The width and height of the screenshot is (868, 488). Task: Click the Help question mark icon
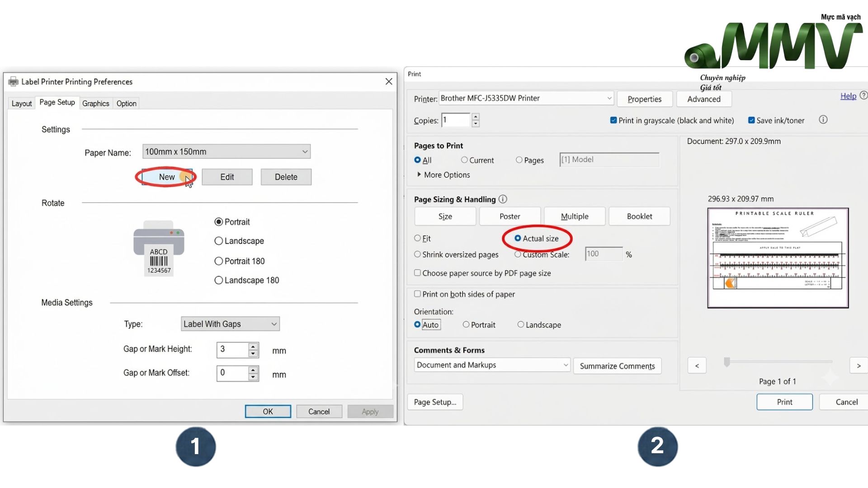click(863, 95)
